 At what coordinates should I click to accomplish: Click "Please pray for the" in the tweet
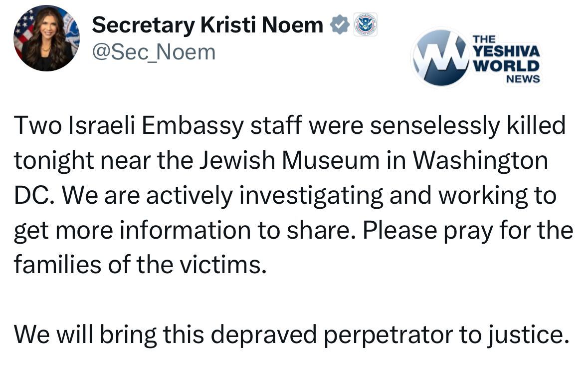[468, 230]
